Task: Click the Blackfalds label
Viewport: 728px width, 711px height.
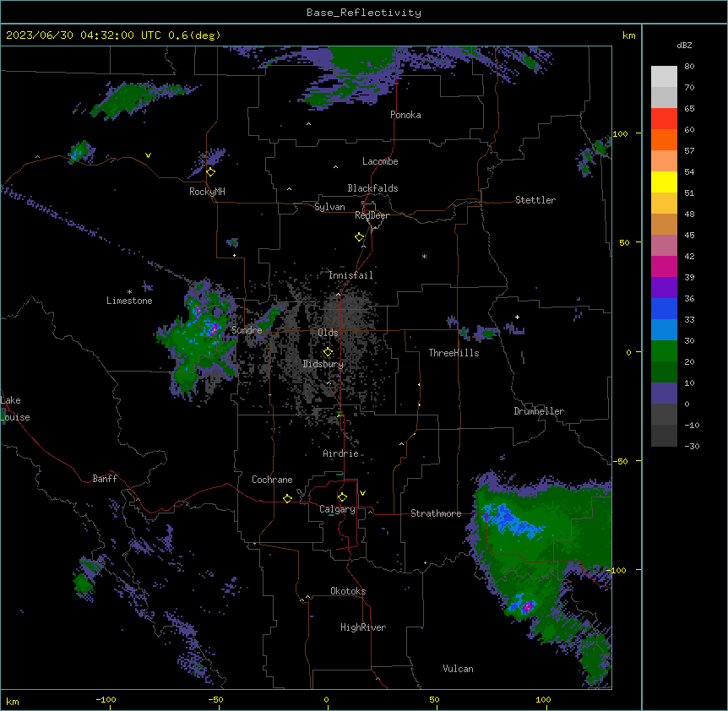Action: click(372, 188)
